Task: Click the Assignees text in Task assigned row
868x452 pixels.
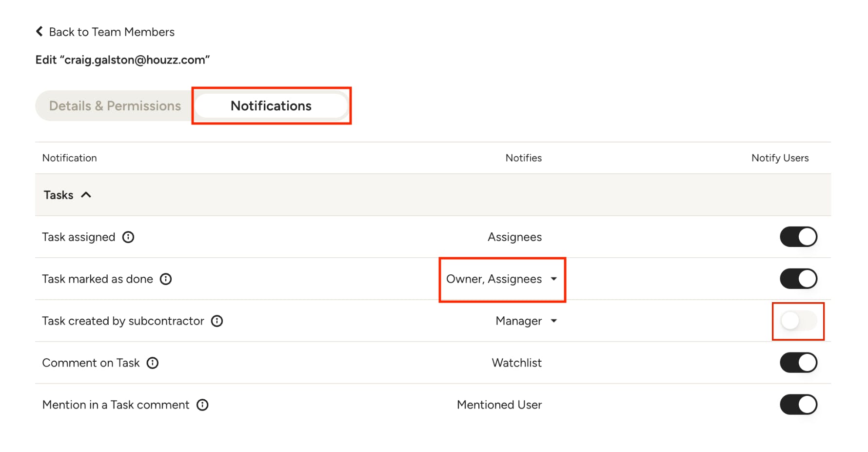Action: point(514,237)
